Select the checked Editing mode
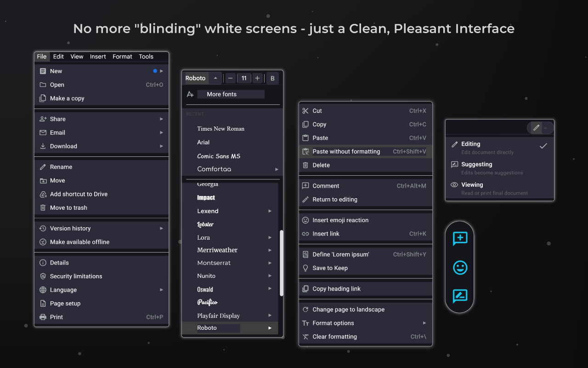Image resolution: width=588 pixels, height=368 pixels. pyautogui.click(x=470, y=144)
